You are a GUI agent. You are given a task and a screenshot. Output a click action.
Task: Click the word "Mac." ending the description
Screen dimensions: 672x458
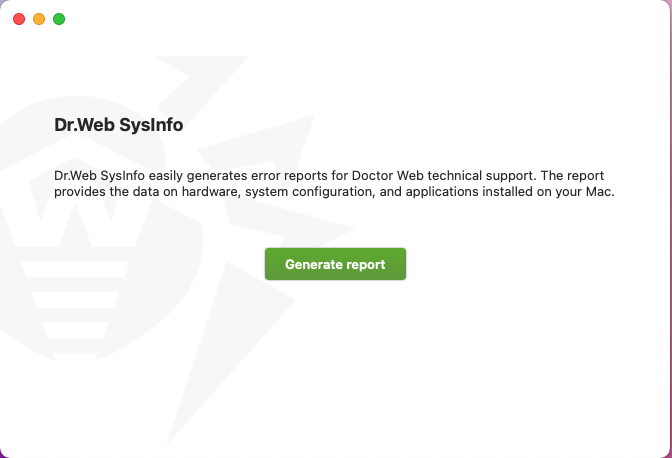point(600,192)
